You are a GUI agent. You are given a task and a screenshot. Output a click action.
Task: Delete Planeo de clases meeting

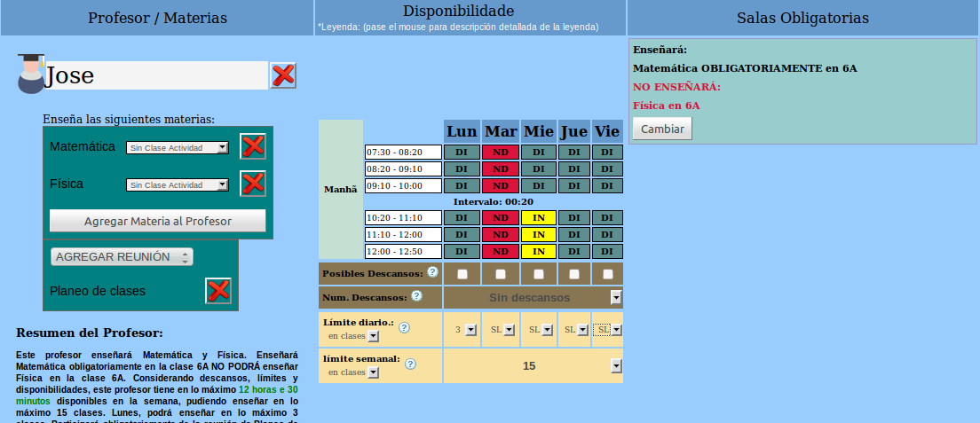click(x=218, y=291)
